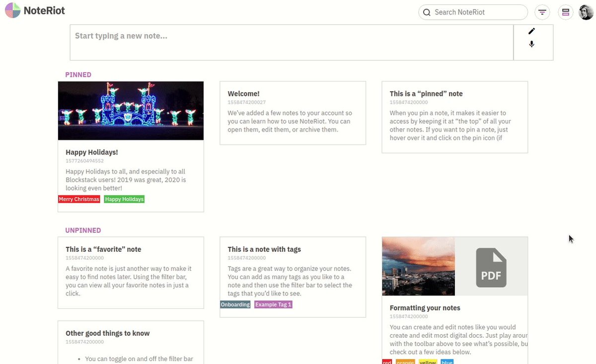Viewport: 596px width, 364px height.
Task: Start voice note with microphone icon
Action: [x=531, y=44]
